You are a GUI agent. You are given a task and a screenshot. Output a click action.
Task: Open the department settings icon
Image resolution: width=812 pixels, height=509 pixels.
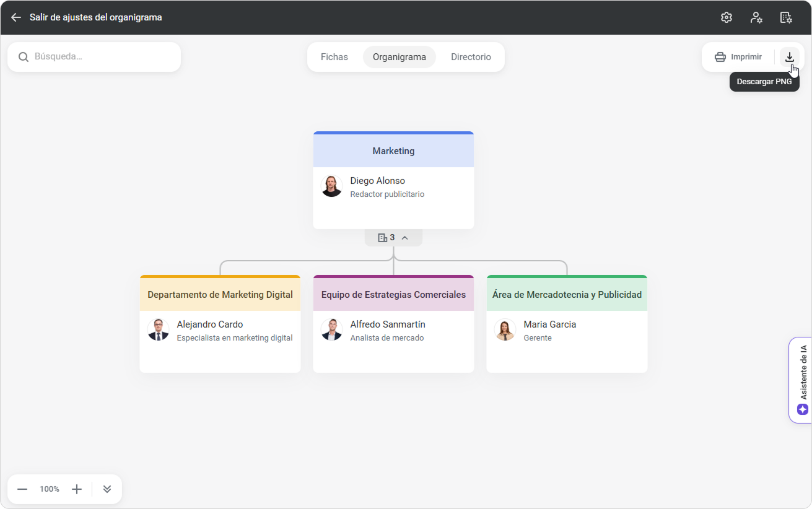[x=786, y=17]
